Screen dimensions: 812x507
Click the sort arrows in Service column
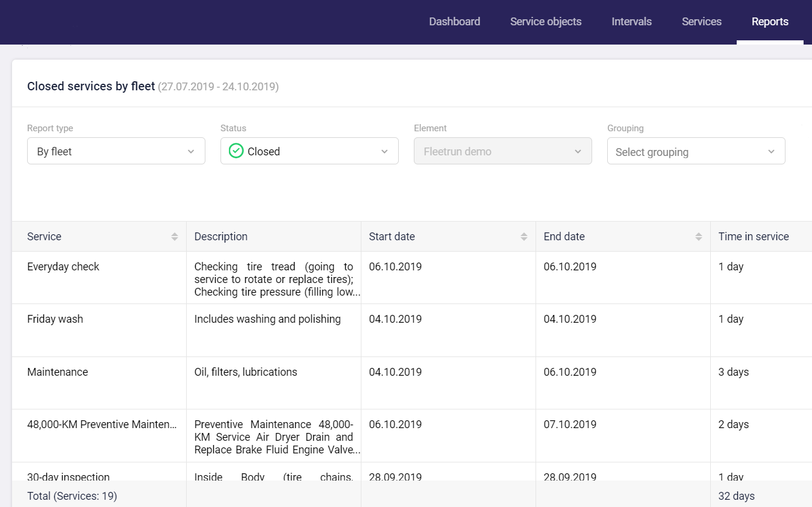pos(174,237)
